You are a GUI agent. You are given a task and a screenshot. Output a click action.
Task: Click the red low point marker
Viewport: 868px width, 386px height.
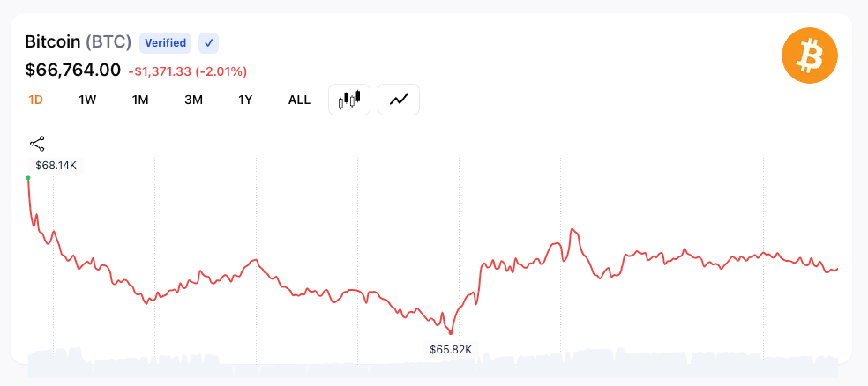point(451,332)
